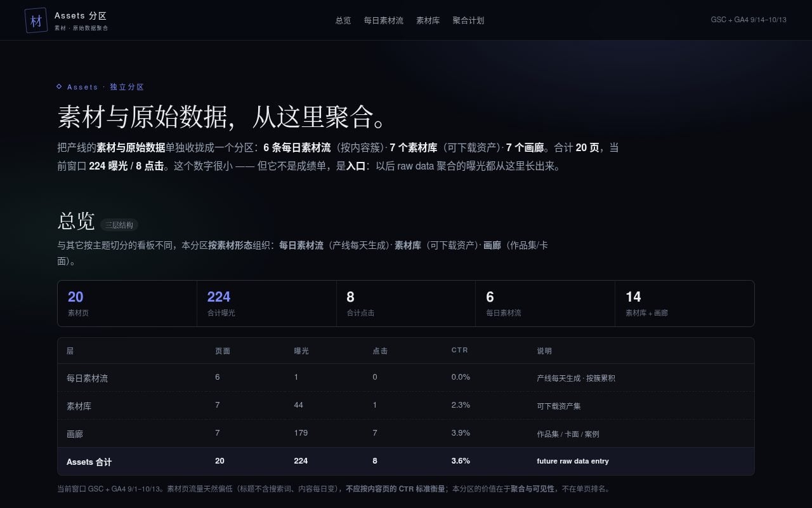Click the 可下载资产集 description cell

pyautogui.click(x=559, y=406)
